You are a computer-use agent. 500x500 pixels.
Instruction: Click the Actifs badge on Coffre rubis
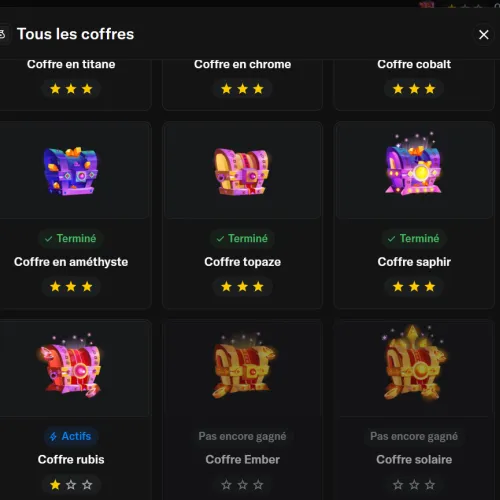[x=71, y=436]
